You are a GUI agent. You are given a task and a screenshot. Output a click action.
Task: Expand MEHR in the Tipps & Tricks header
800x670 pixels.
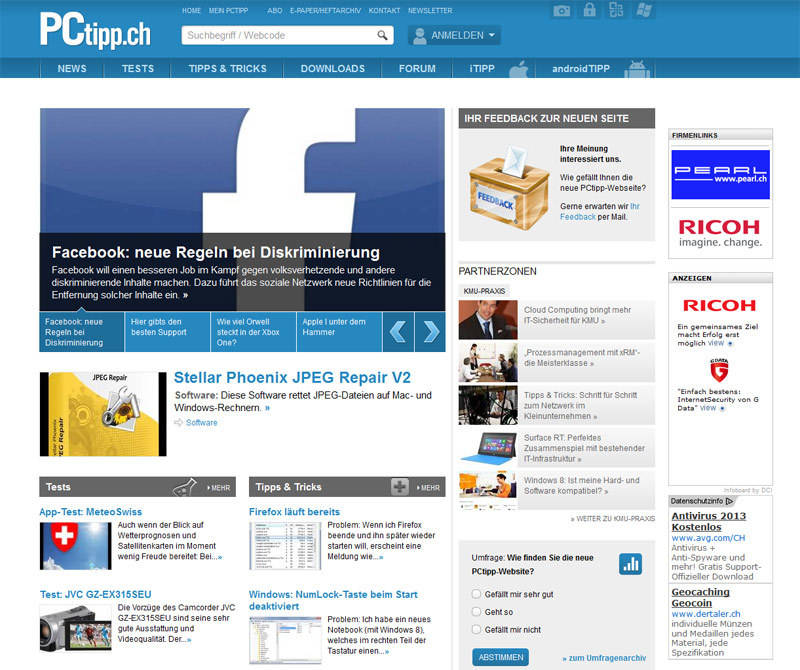click(427, 488)
